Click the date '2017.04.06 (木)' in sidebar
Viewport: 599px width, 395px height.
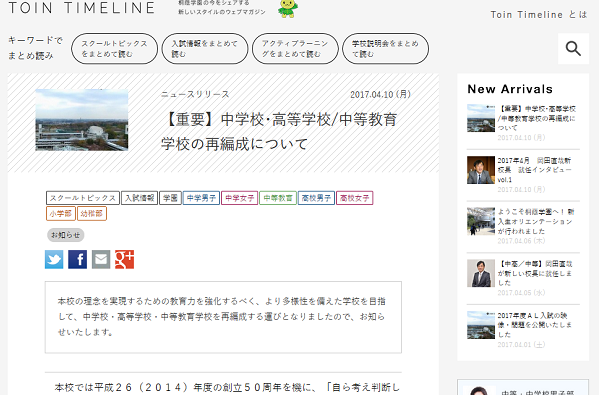pyautogui.click(x=521, y=241)
